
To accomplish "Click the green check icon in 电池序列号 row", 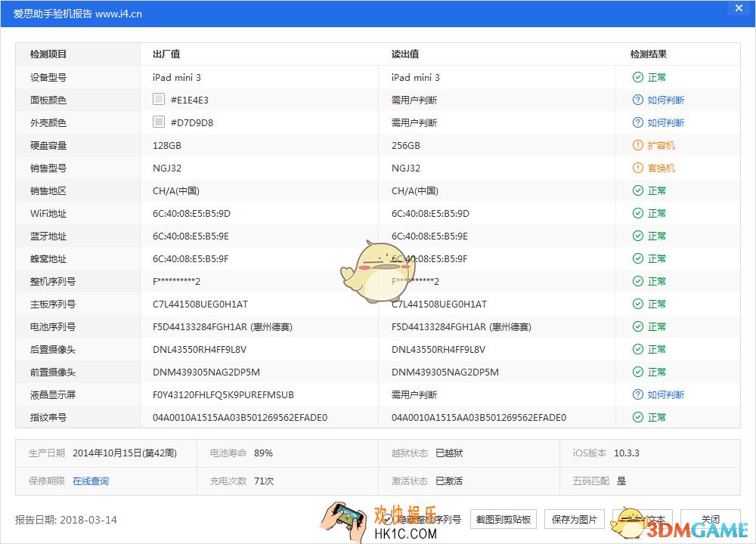I will 637,326.
